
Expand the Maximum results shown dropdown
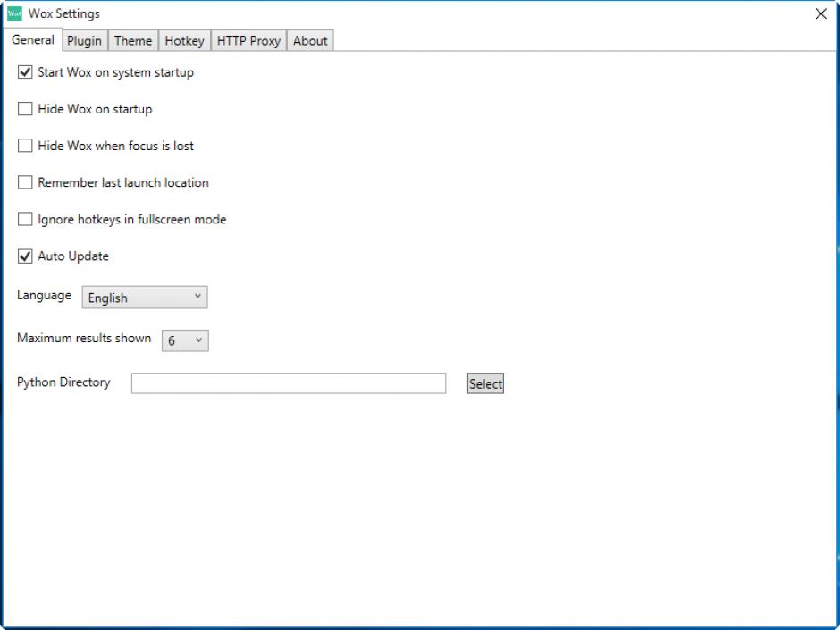[x=185, y=340]
